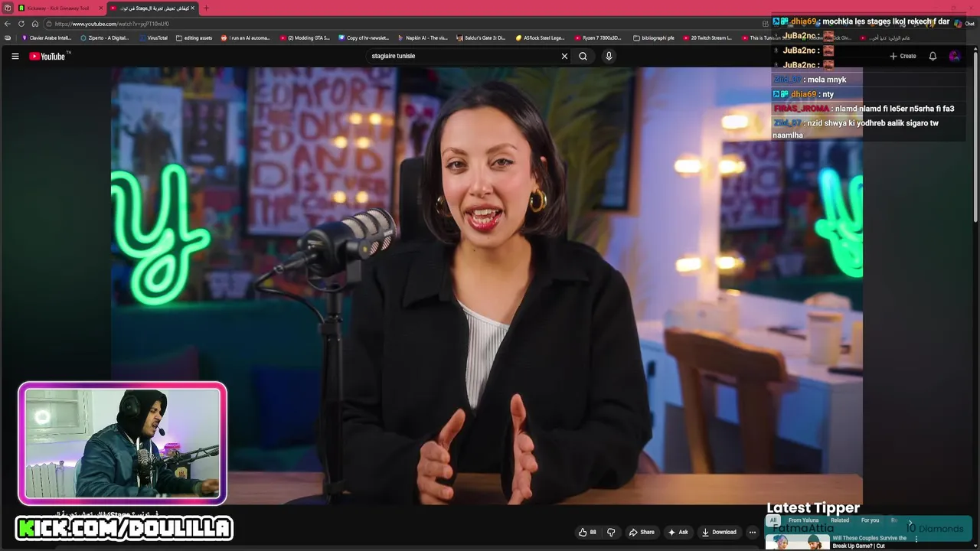980x551 pixels.
Task: Open the '(2) Modding GTA S...' bookmark
Action: pos(305,37)
